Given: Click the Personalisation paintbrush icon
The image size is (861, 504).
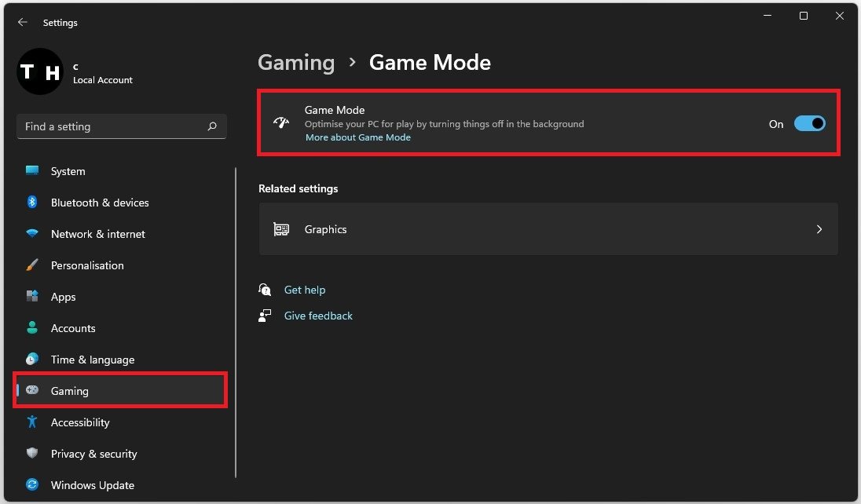Looking at the screenshot, I should (x=32, y=265).
